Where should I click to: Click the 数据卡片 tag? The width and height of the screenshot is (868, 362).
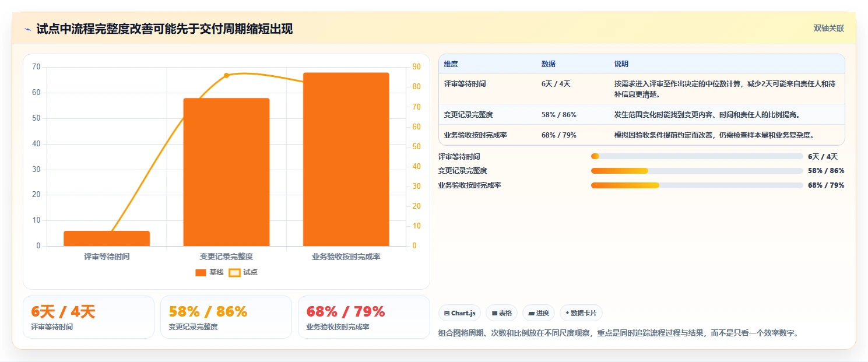[x=581, y=313]
